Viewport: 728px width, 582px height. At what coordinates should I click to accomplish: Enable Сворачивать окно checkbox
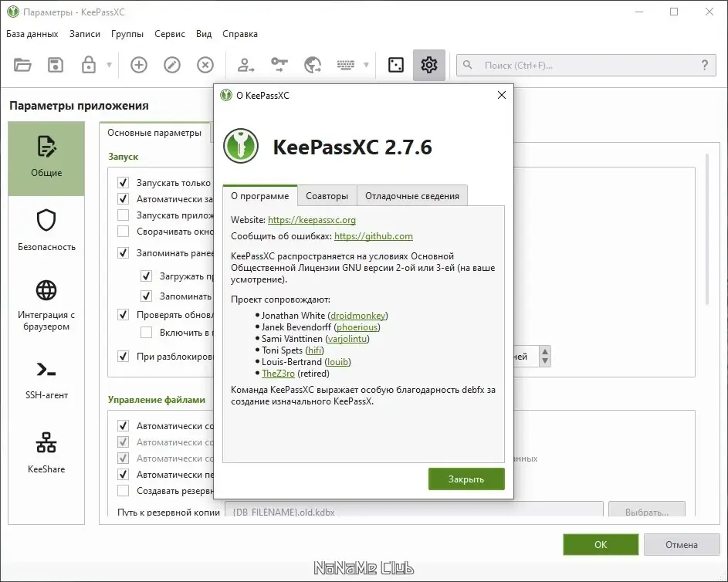pos(123,231)
